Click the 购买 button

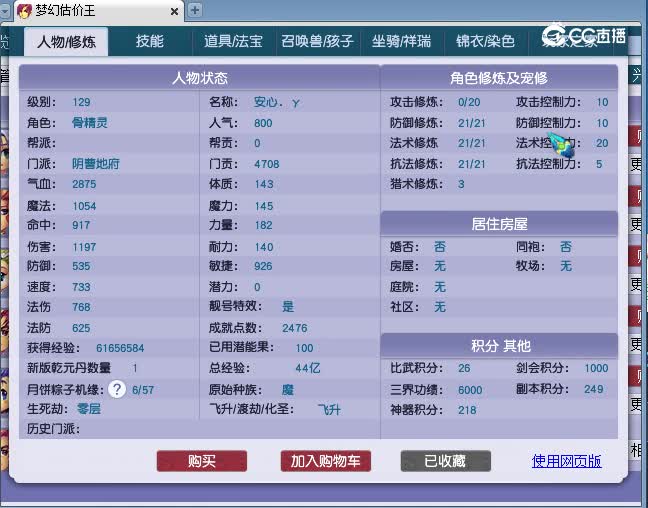(x=202, y=461)
